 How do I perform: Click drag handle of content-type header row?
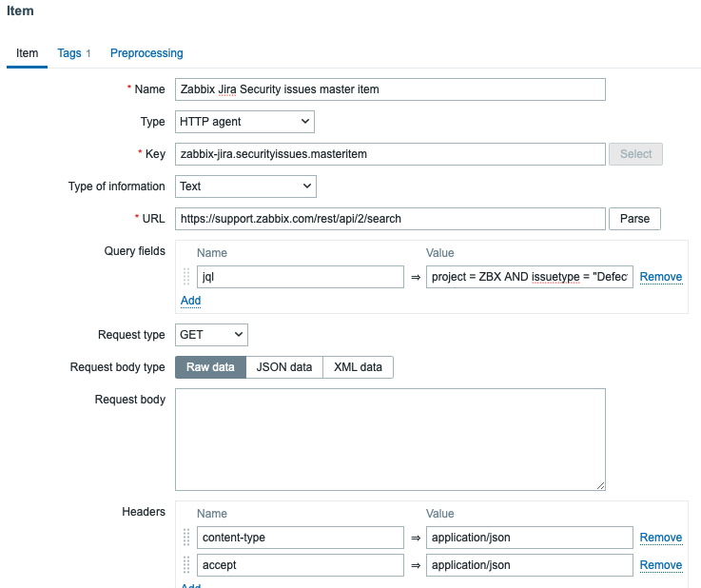(x=186, y=538)
